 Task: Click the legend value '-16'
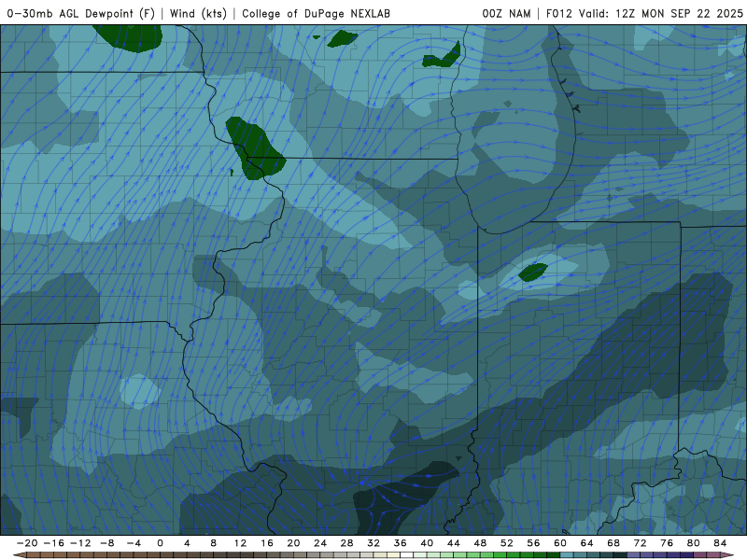(x=53, y=543)
